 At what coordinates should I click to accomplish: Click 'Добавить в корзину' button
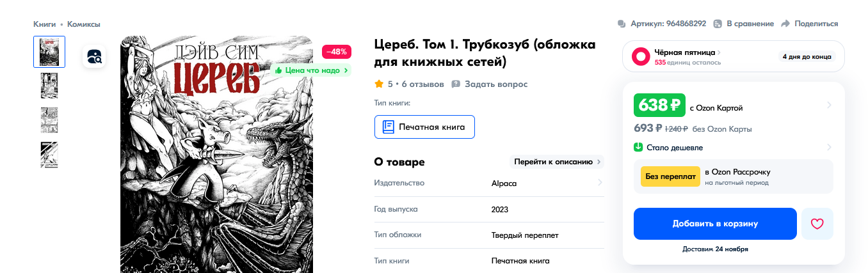[715, 224]
